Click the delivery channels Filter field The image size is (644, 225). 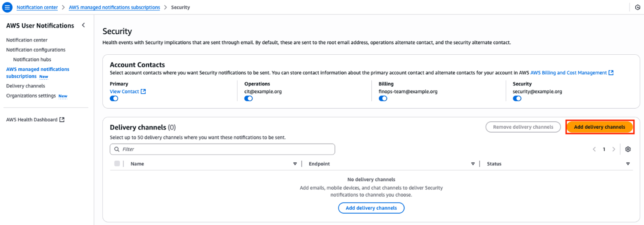(x=222, y=149)
